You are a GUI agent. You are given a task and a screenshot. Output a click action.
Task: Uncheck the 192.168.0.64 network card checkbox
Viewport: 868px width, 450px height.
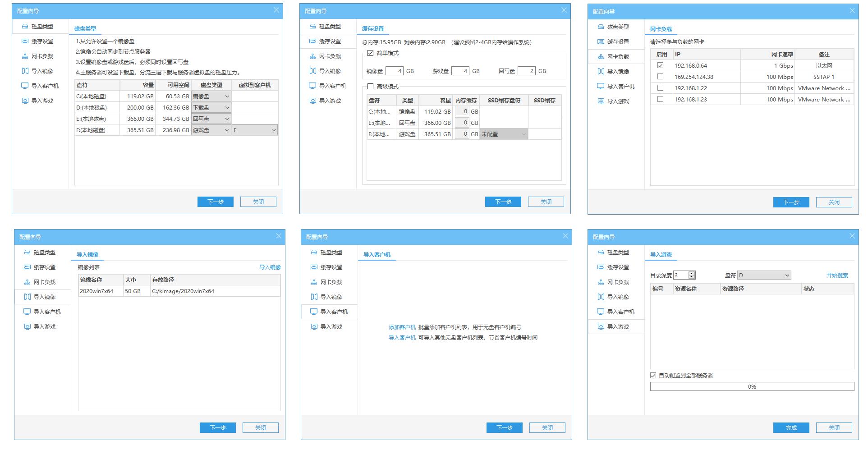pos(661,65)
